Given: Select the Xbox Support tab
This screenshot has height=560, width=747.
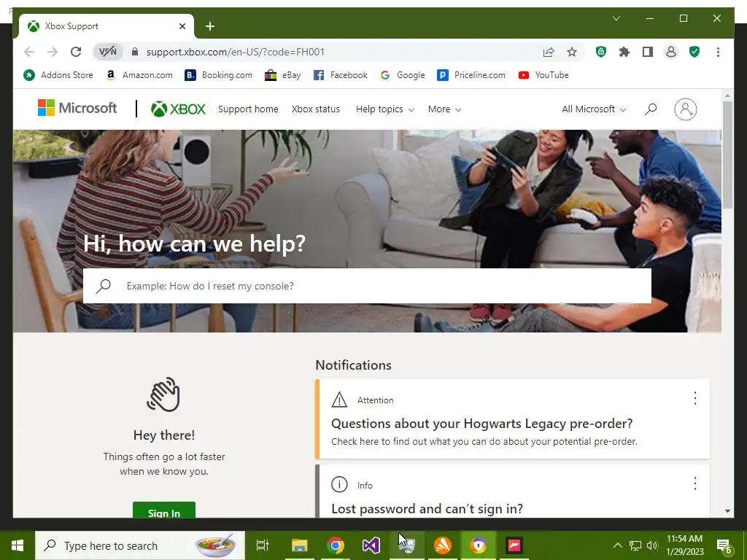Looking at the screenshot, I should click(x=107, y=26).
